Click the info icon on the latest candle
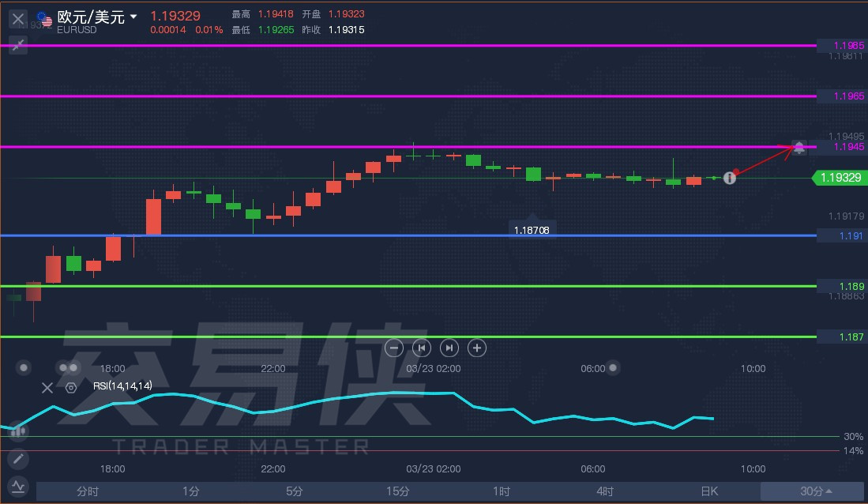868x504 pixels. pos(730,178)
